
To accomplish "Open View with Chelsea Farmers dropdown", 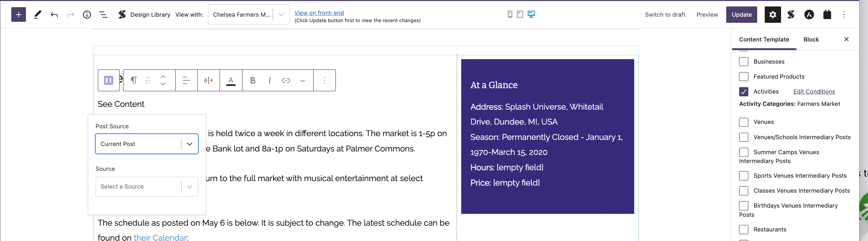I will coord(249,15).
